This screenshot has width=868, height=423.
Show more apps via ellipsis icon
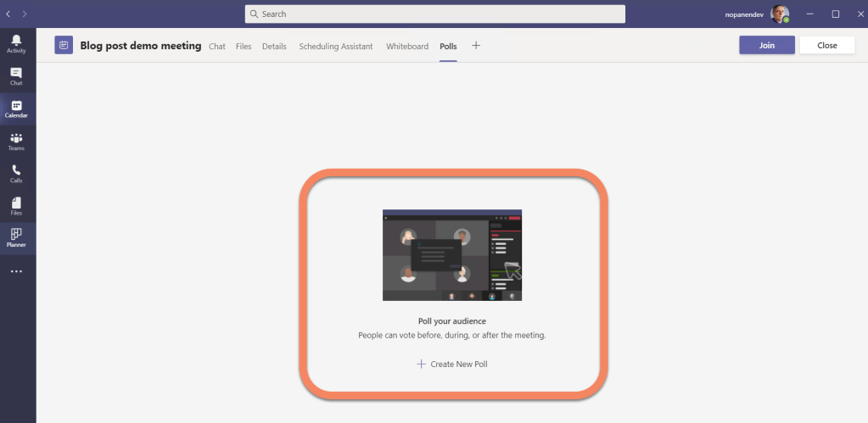pyautogui.click(x=16, y=271)
